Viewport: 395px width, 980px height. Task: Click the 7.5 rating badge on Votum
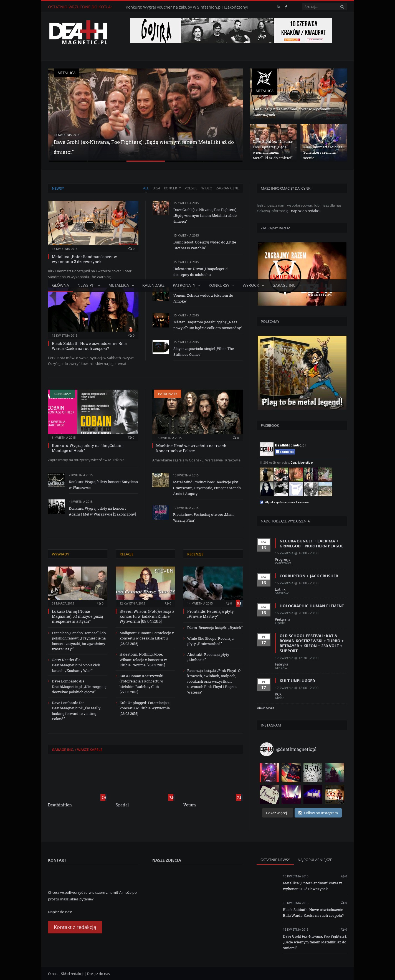coord(239,797)
